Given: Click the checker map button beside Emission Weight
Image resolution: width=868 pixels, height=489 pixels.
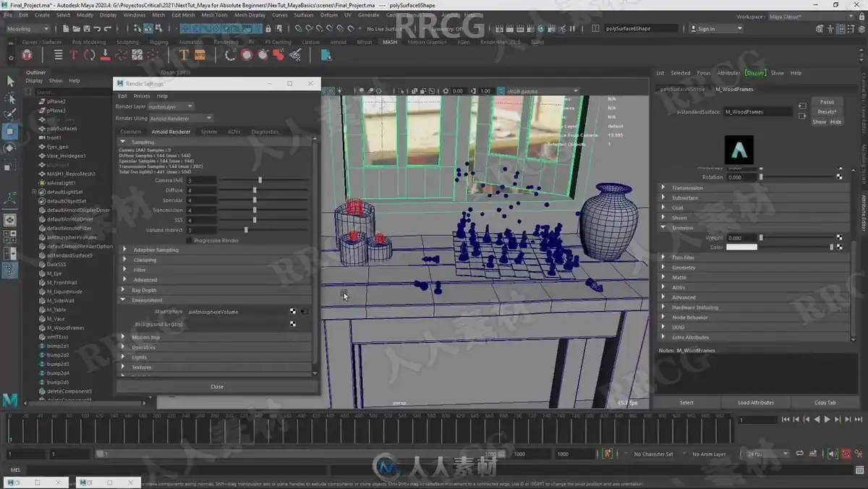Looking at the screenshot, I should tap(839, 237).
